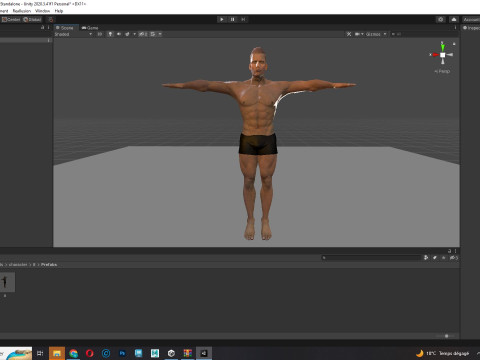Open the Window menu
Screen dimensions: 480x360
[x=43, y=11]
